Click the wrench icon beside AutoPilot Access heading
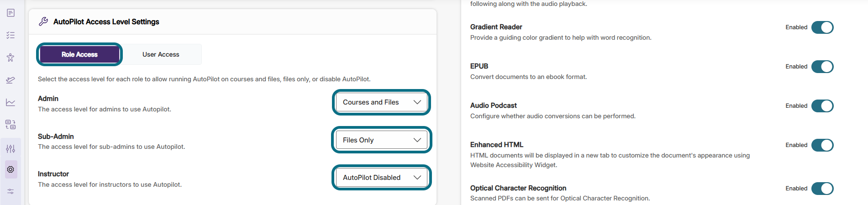Image resolution: width=868 pixels, height=205 pixels. (x=43, y=21)
